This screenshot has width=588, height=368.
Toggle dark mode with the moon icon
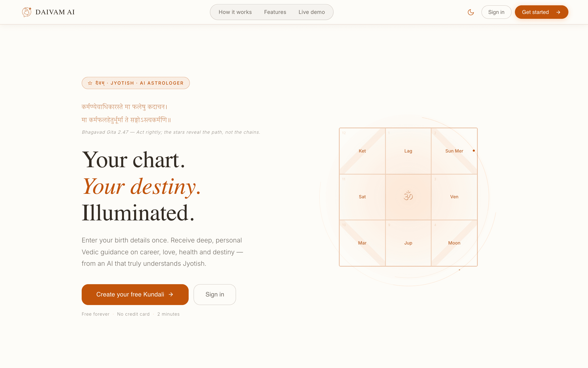(x=471, y=12)
